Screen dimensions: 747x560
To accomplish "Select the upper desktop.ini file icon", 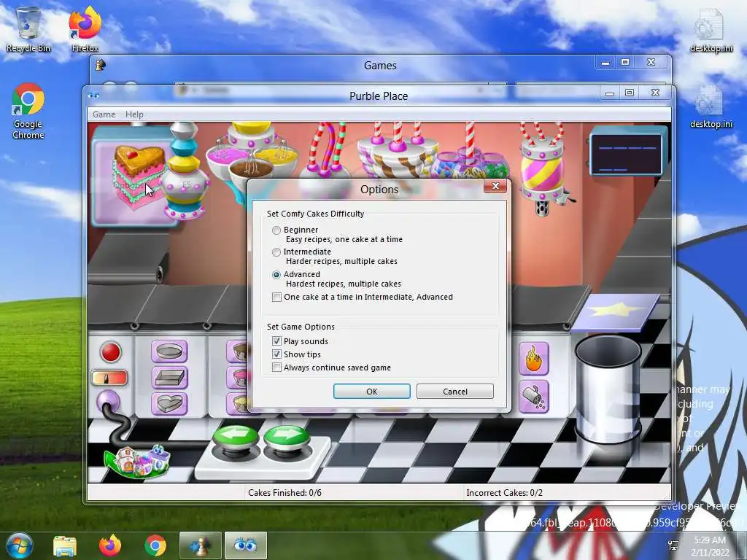I will (711, 31).
